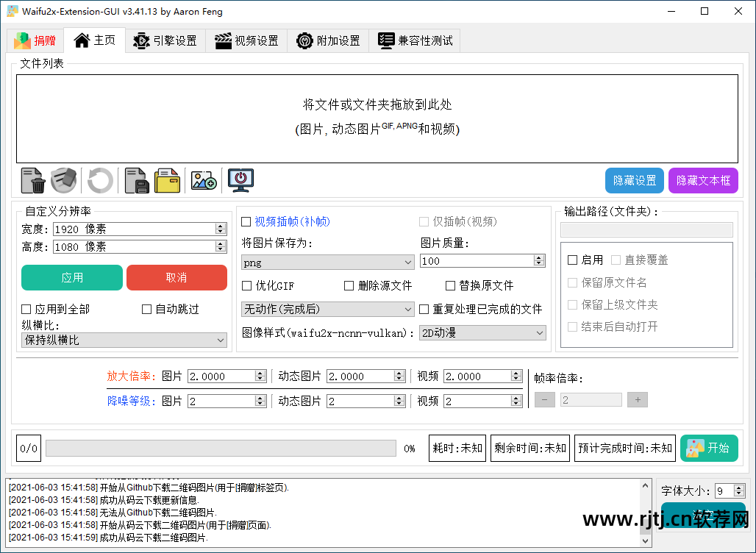Click the 降噪等级 图片 denoise stepper

[260, 401]
